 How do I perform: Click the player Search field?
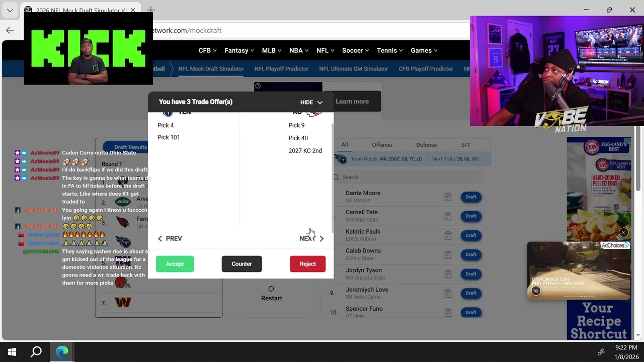point(408,177)
